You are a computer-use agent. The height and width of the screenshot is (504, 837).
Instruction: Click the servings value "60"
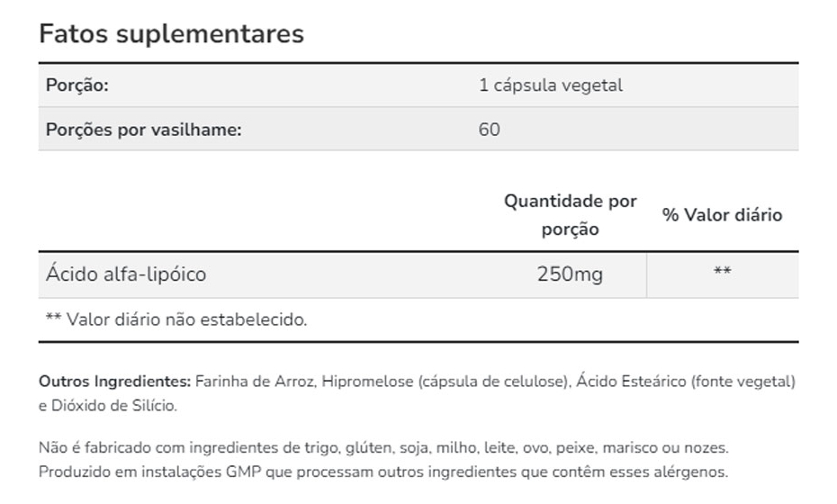pos(490,129)
